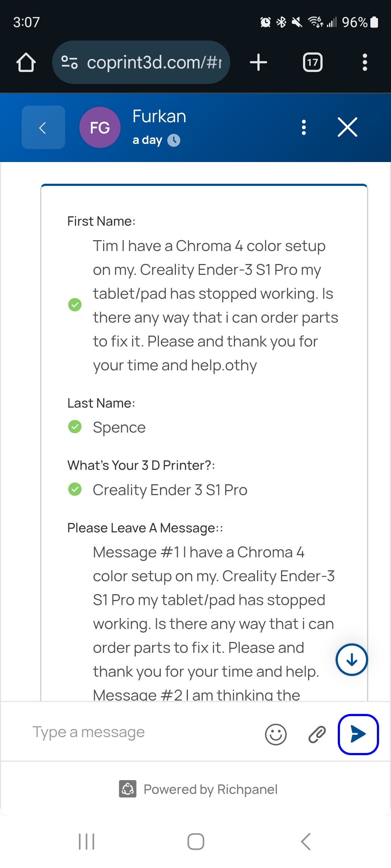The height and width of the screenshot is (868, 391).
Task: Close the chat widget
Action: 348,127
